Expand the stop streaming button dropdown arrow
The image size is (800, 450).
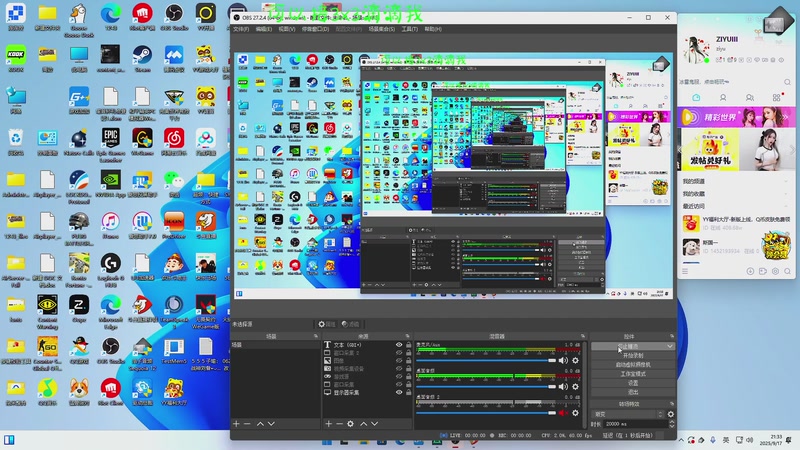point(670,346)
